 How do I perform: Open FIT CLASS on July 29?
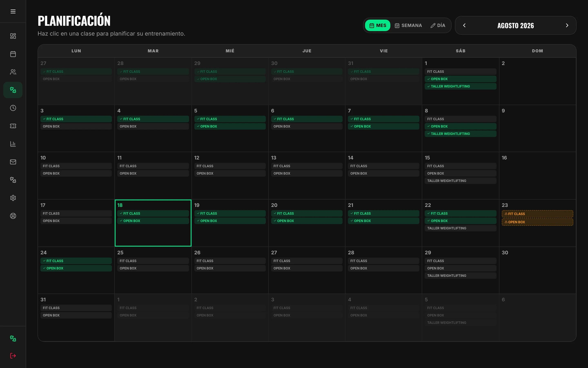click(230, 72)
